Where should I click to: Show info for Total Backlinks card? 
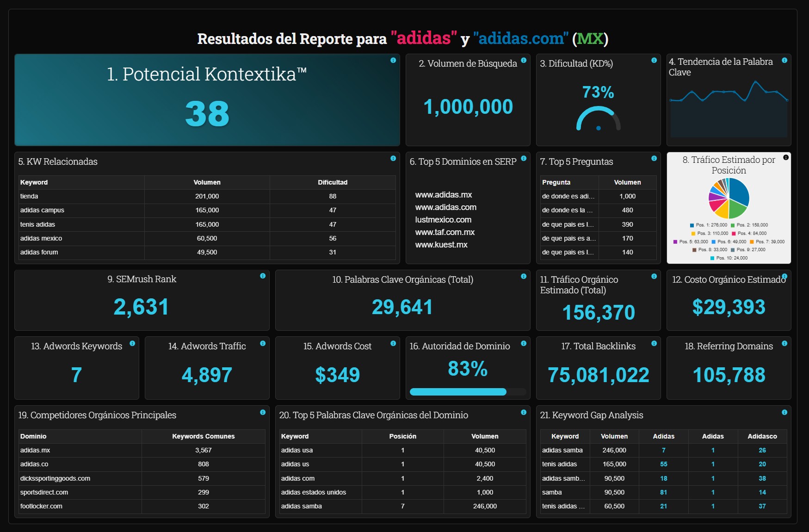(x=654, y=343)
